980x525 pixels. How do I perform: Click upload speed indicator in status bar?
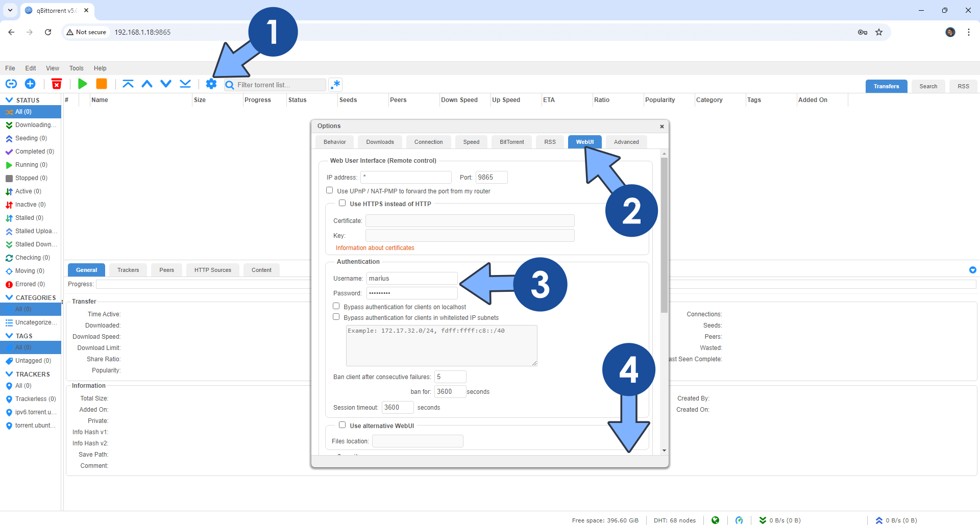pos(896,520)
